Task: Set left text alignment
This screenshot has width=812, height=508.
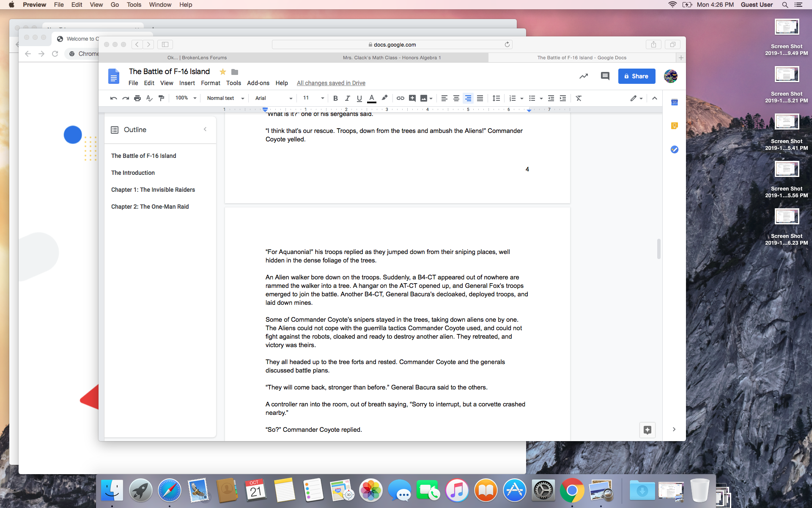Action: 444,98
